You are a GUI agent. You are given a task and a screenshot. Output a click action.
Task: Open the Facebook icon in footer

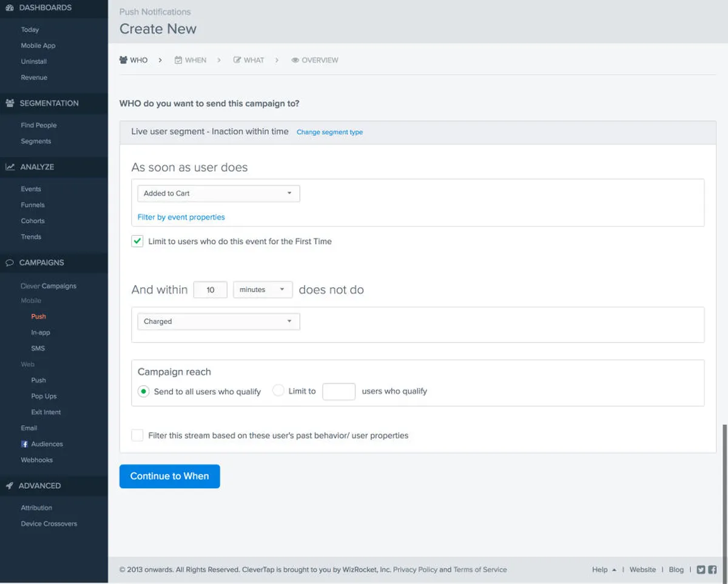[712, 569]
